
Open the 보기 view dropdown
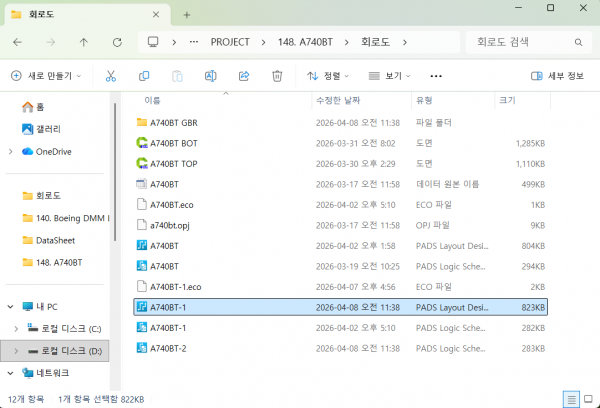point(391,76)
